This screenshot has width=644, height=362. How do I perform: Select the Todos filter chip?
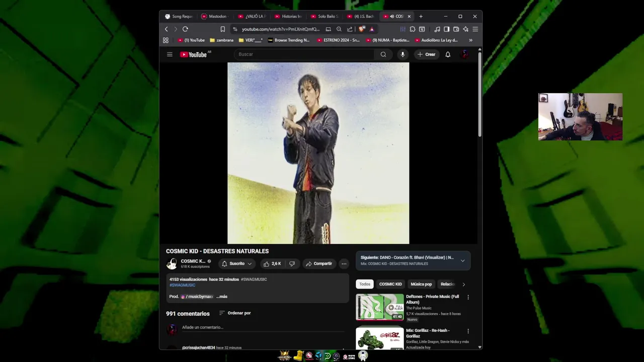(x=365, y=284)
